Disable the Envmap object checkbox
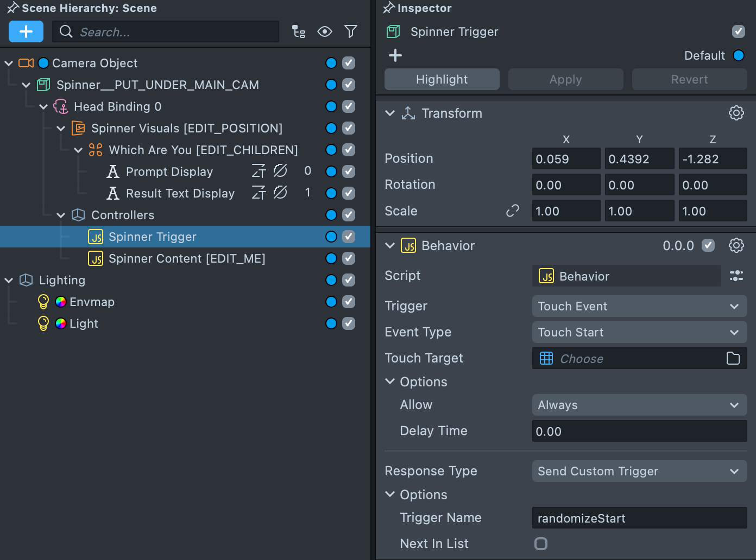 click(x=349, y=302)
